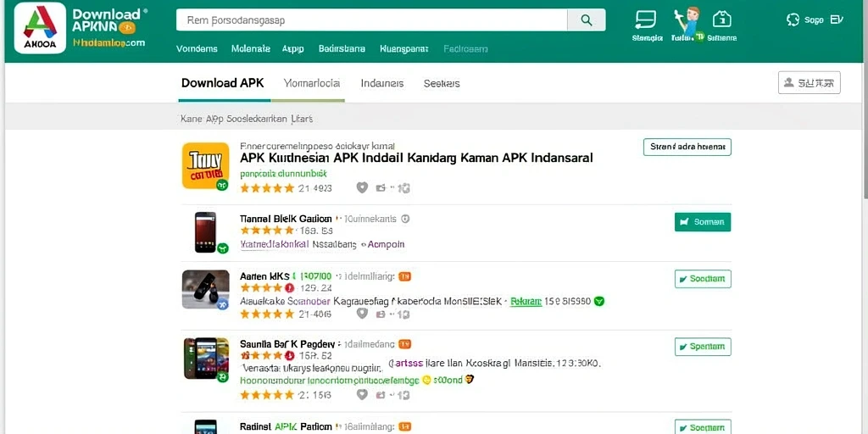The width and height of the screenshot is (868, 434).
Task: Click star rating of featured APK app
Action: 267,188
